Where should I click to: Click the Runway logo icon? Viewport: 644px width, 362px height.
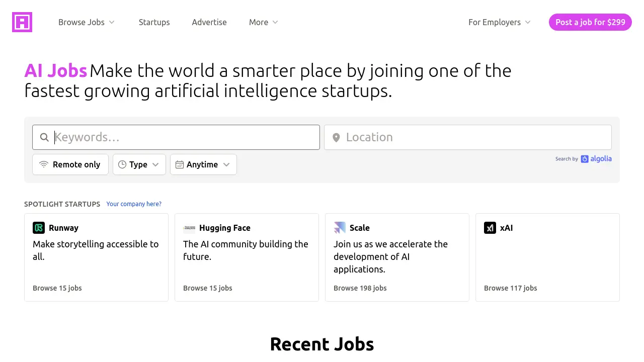point(39,228)
